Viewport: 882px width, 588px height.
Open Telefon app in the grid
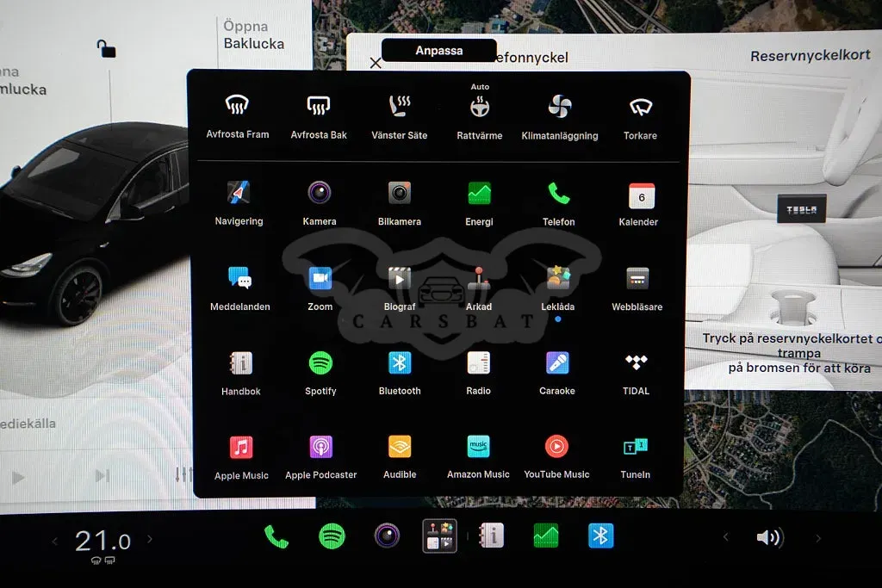(x=558, y=203)
